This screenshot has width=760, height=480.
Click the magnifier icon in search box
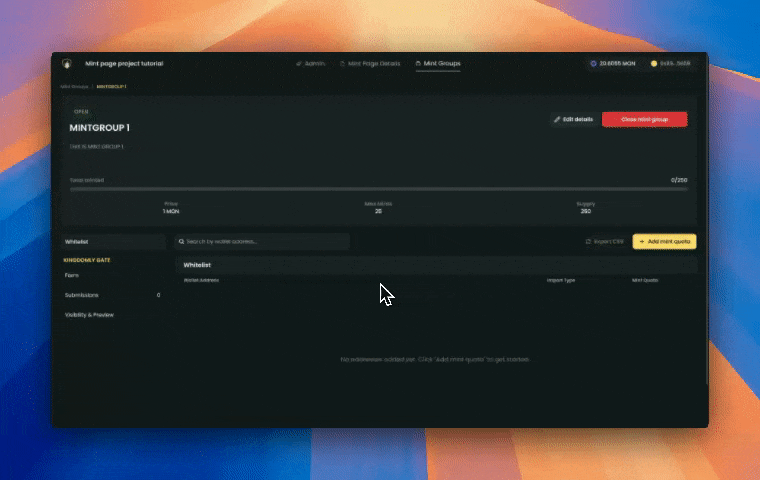point(181,241)
